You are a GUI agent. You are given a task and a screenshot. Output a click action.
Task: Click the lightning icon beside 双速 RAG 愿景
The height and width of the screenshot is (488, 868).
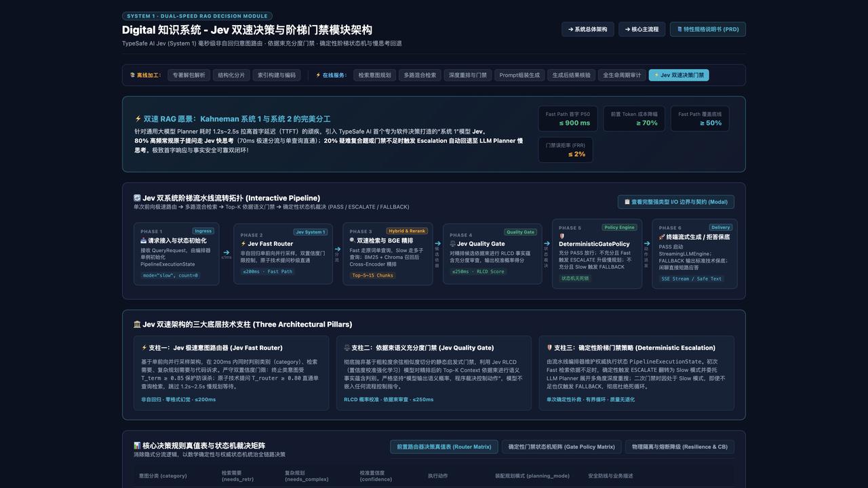[x=138, y=119]
